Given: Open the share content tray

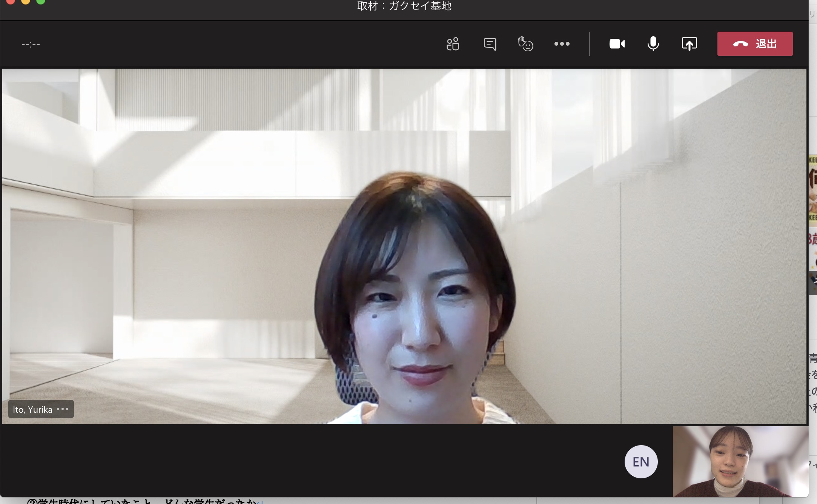Looking at the screenshot, I should 689,44.
